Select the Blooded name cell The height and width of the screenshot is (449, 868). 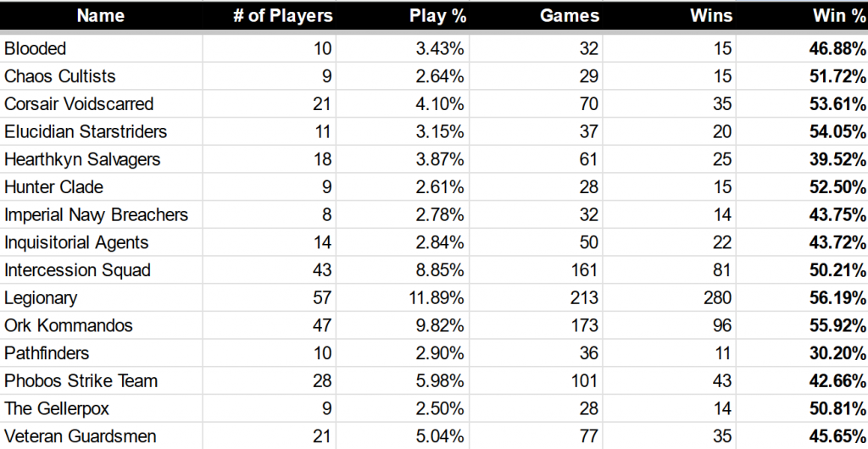pyautogui.click(x=36, y=49)
